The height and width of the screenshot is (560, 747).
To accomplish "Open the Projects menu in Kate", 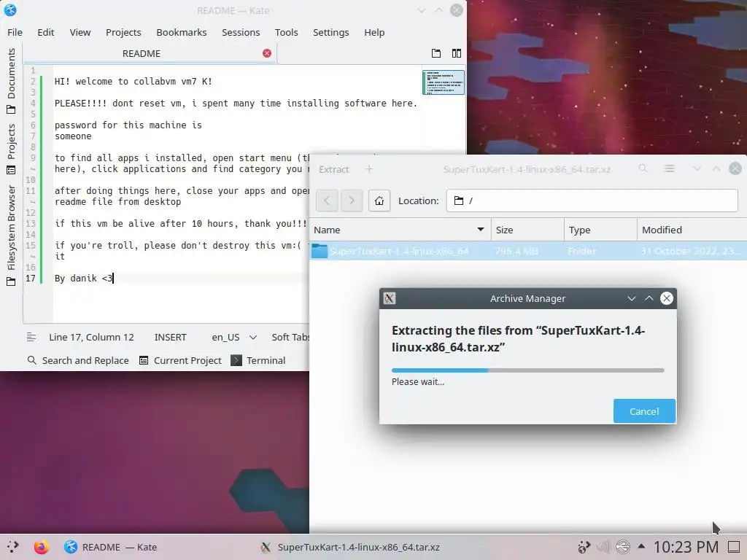I will [123, 32].
